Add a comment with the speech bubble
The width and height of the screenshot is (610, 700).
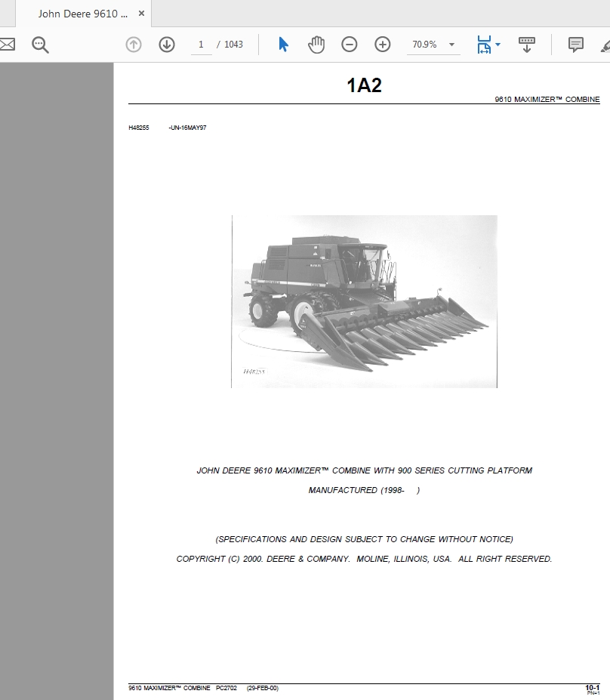(575, 45)
